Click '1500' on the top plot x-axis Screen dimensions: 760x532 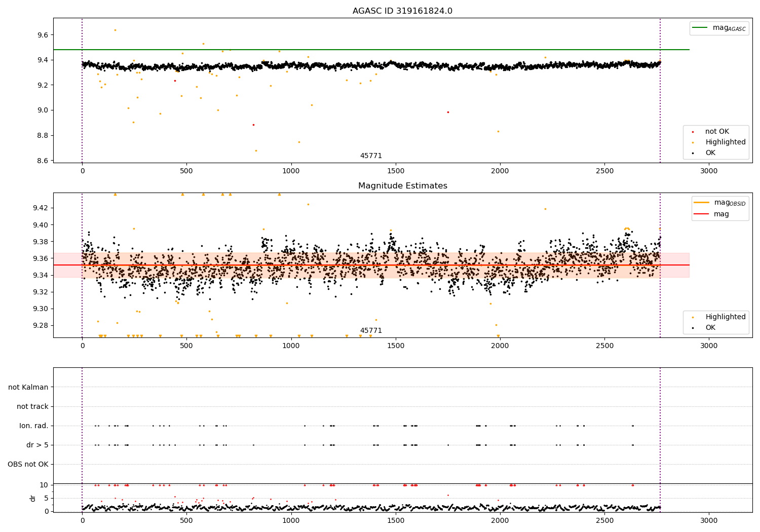point(396,171)
